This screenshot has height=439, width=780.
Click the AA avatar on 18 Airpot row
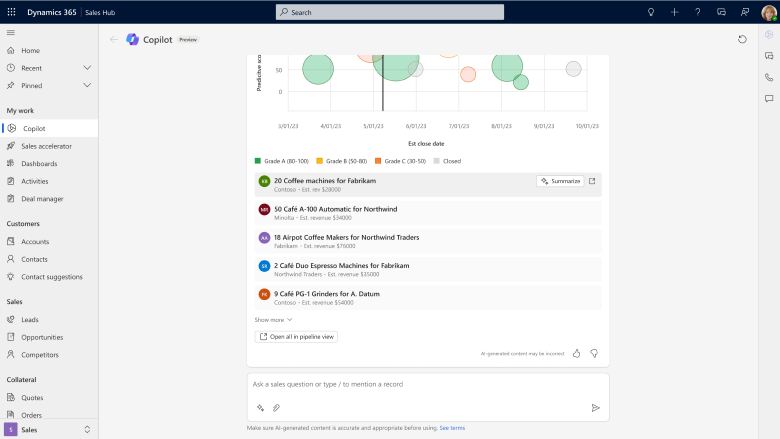pyautogui.click(x=264, y=238)
